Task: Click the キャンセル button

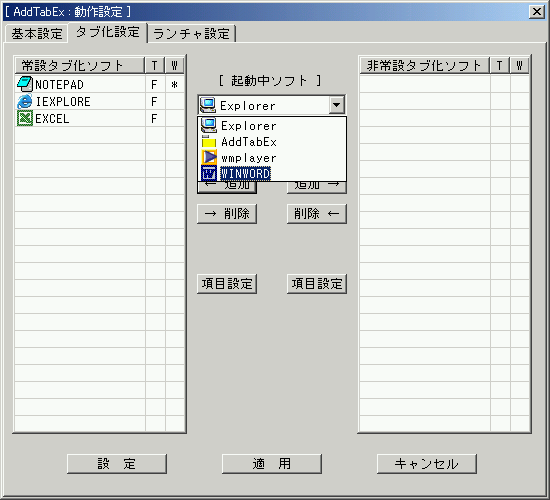Action: (x=427, y=464)
